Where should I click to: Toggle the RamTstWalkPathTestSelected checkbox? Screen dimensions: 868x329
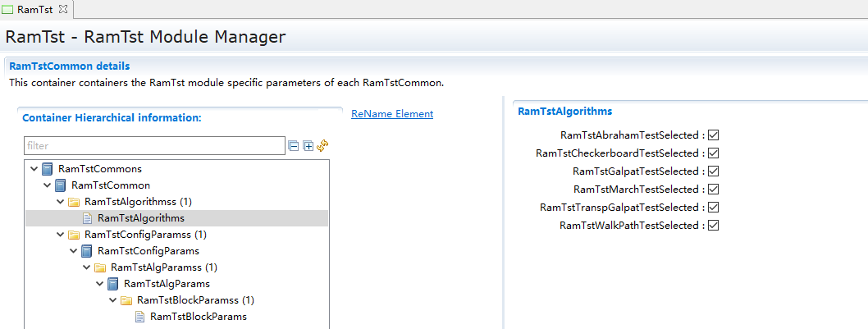click(x=713, y=226)
